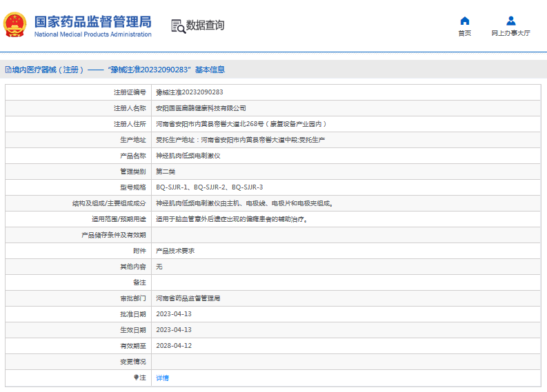Viewport: 547px width, 392px height.
Task: Select the 受托生产地址 value text
Action: (x=240, y=140)
